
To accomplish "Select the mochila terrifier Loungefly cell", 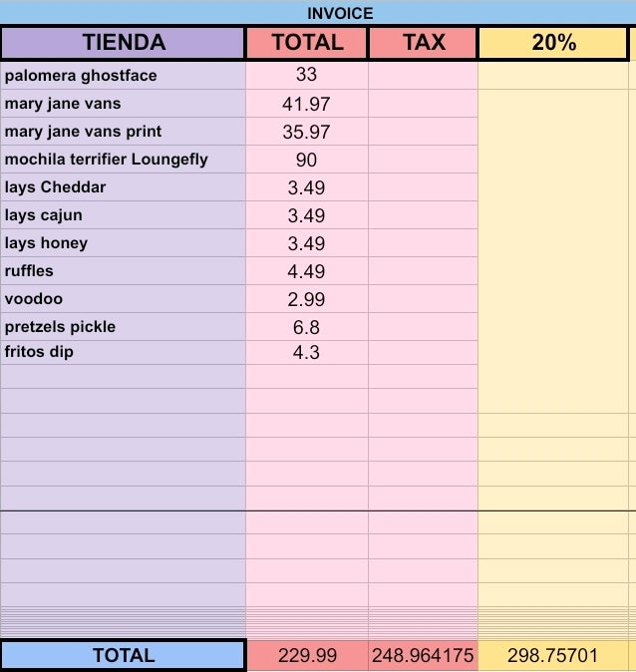I will [123, 159].
